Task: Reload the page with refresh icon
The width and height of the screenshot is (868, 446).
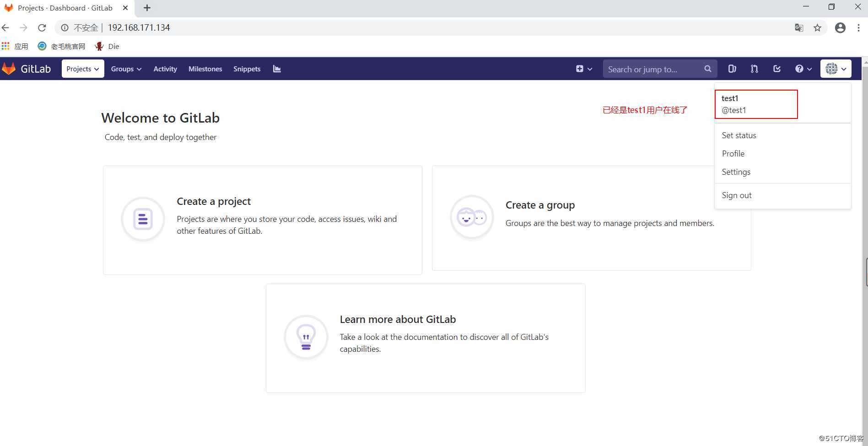Action: [x=42, y=27]
